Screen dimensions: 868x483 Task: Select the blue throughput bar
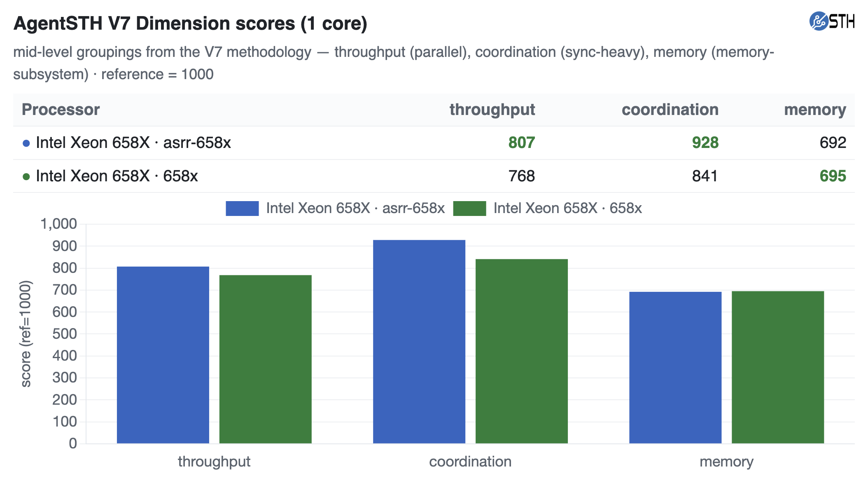point(163,355)
